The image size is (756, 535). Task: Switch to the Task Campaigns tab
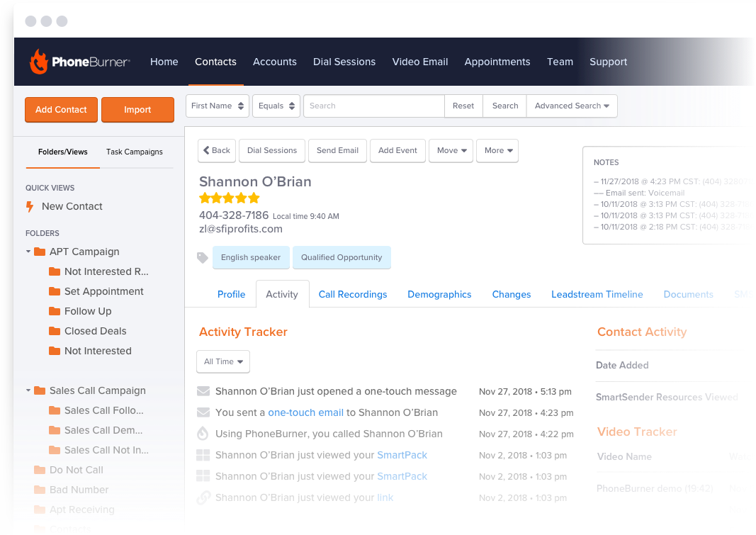pyautogui.click(x=135, y=152)
